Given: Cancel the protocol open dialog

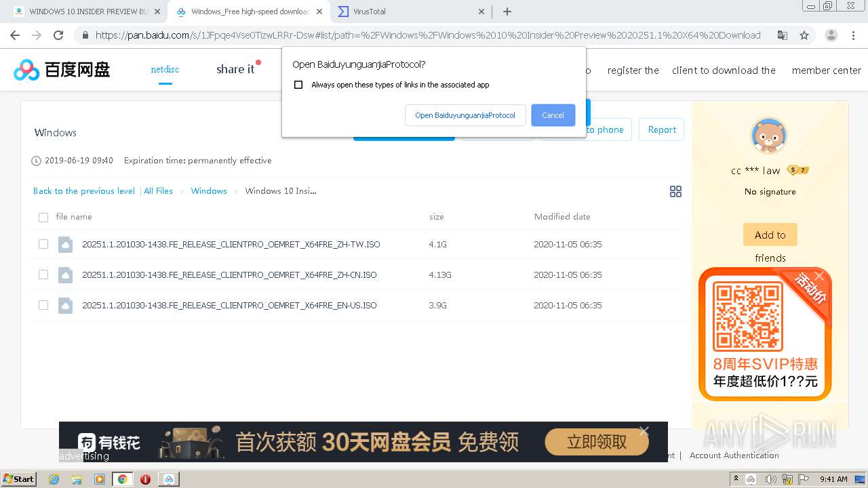Looking at the screenshot, I should click(x=553, y=115).
